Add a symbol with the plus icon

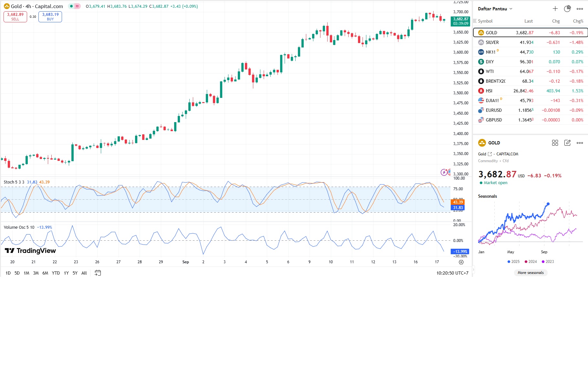point(555,9)
